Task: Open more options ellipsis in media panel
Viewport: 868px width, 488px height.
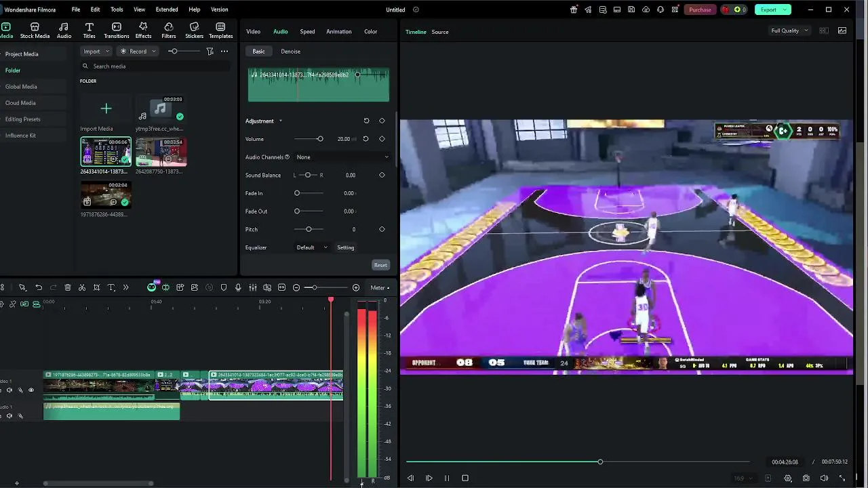Action: pos(224,52)
